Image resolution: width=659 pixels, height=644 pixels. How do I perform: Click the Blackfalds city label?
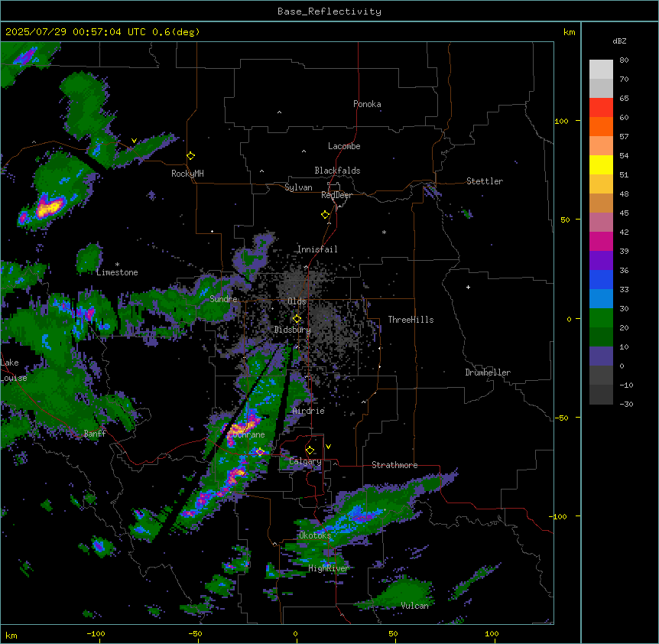[x=337, y=171]
